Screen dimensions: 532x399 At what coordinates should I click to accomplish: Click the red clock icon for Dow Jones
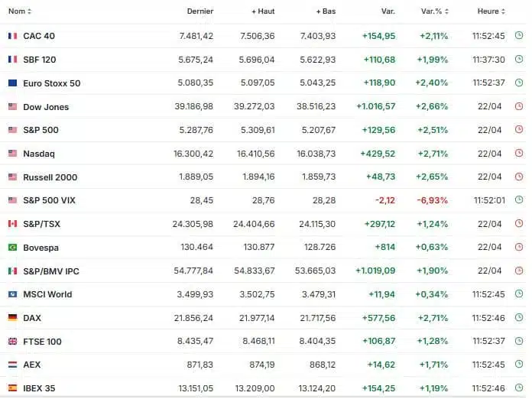(x=519, y=107)
